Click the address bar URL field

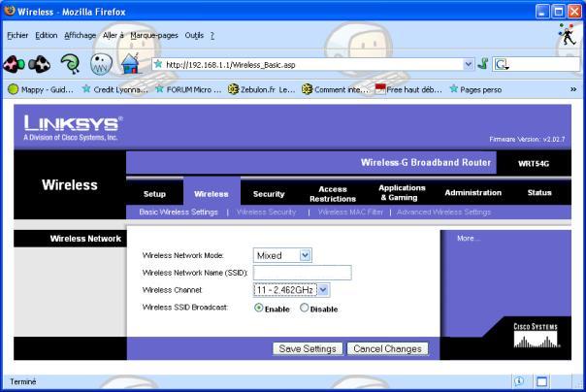[313, 65]
